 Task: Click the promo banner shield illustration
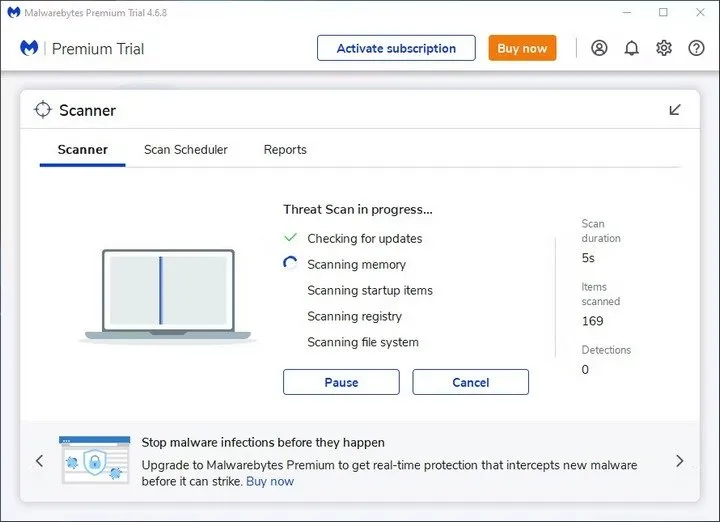(94, 460)
